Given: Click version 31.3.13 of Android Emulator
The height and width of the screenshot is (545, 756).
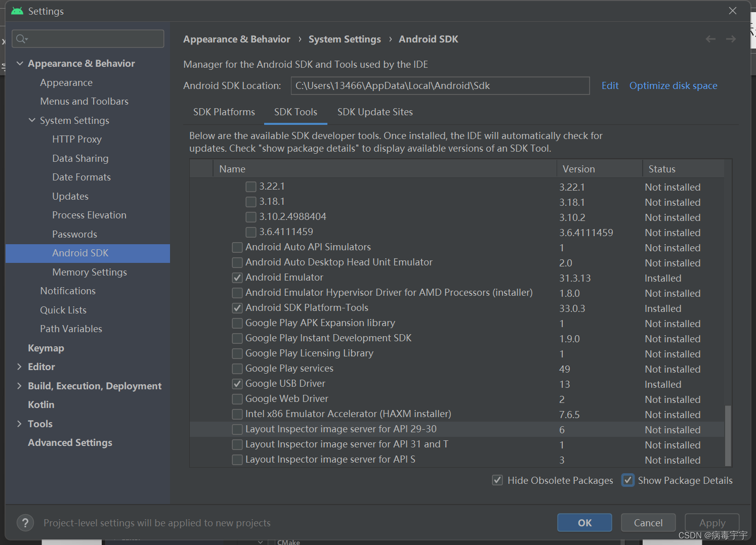Looking at the screenshot, I should pyautogui.click(x=575, y=278).
